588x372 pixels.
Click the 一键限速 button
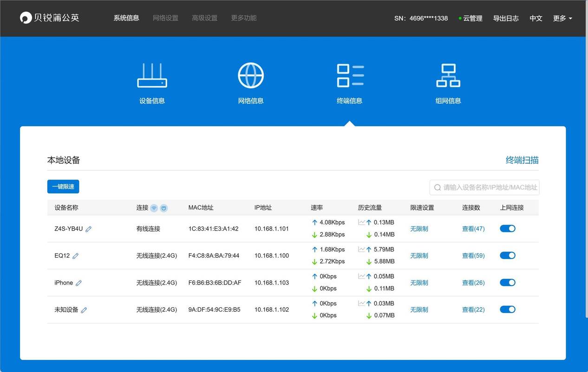click(x=63, y=186)
